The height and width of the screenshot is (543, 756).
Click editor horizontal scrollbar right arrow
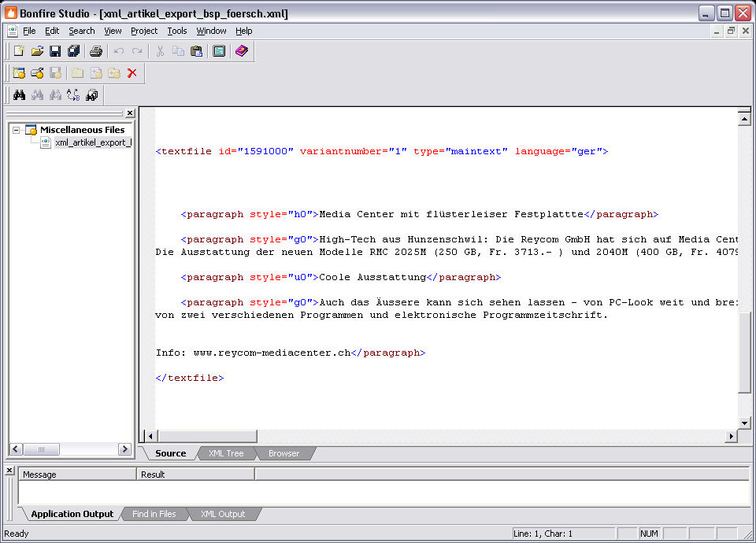pyautogui.click(x=732, y=437)
